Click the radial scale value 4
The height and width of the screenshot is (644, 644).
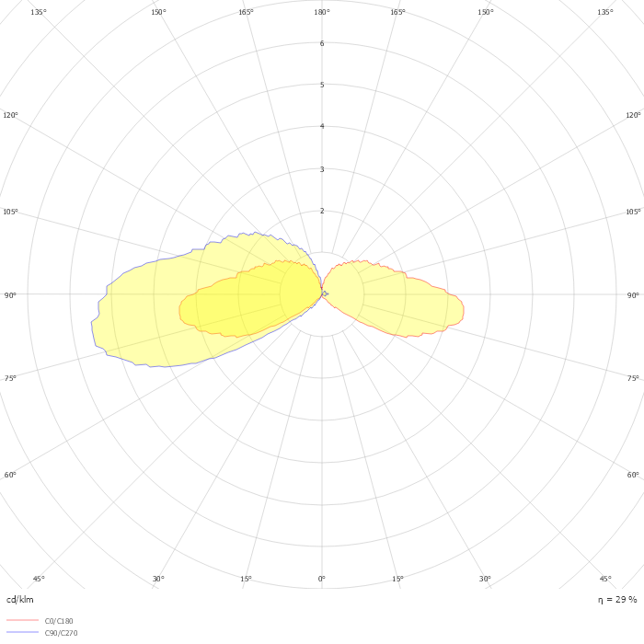coord(322,127)
